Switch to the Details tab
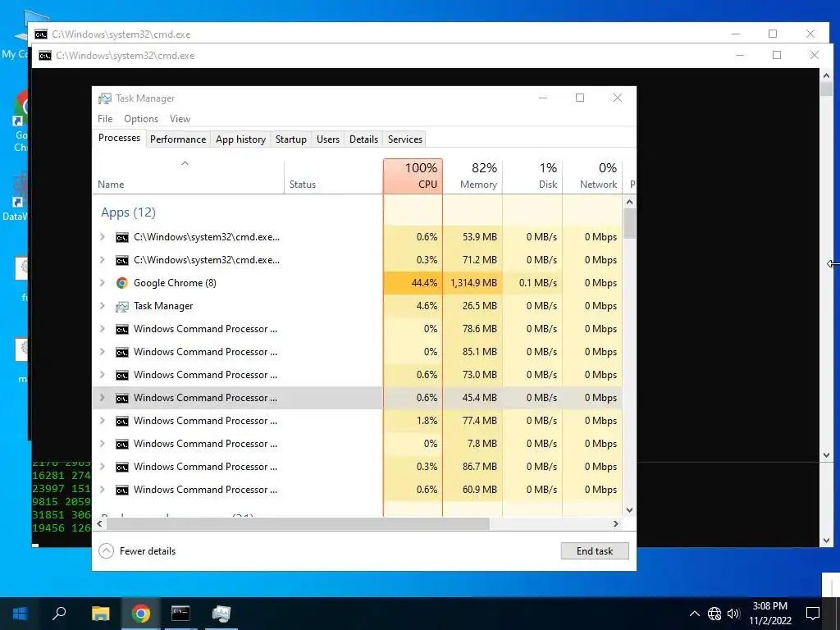The width and height of the screenshot is (840, 630). [x=363, y=139]
